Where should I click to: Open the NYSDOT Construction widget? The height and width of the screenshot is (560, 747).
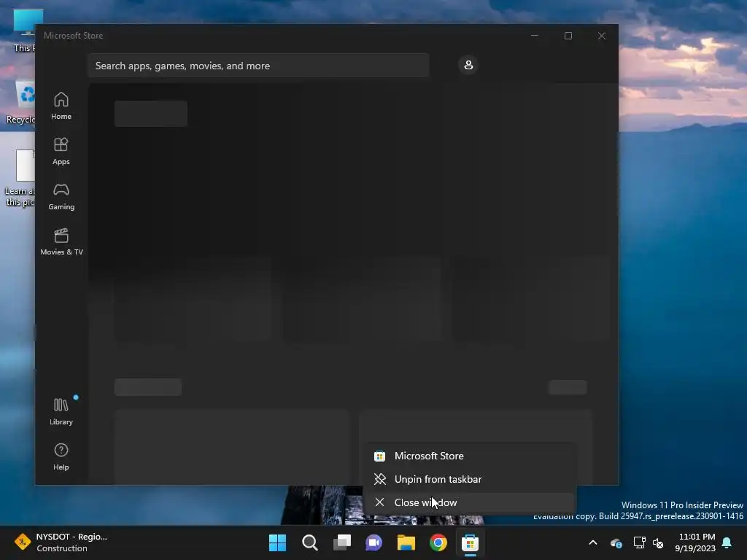point(61,542)
